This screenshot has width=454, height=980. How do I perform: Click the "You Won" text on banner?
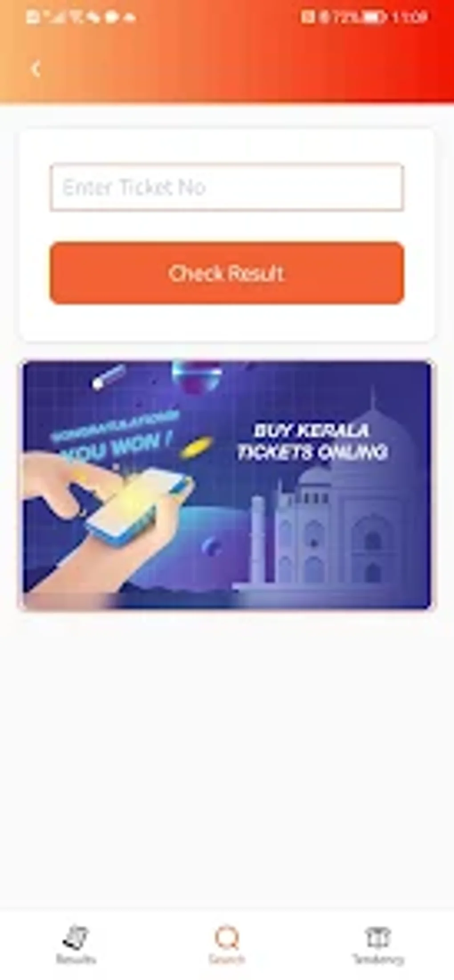(x=116, y=447)
